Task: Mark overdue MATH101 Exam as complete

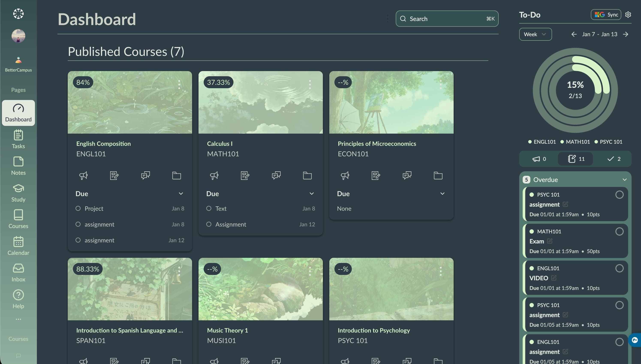Action: coord(619,231)
